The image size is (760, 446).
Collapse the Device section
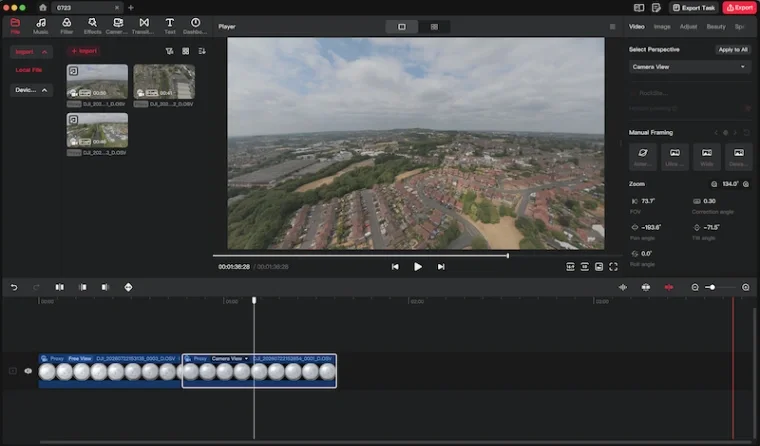pyautogui.click(x=45, y=90)
